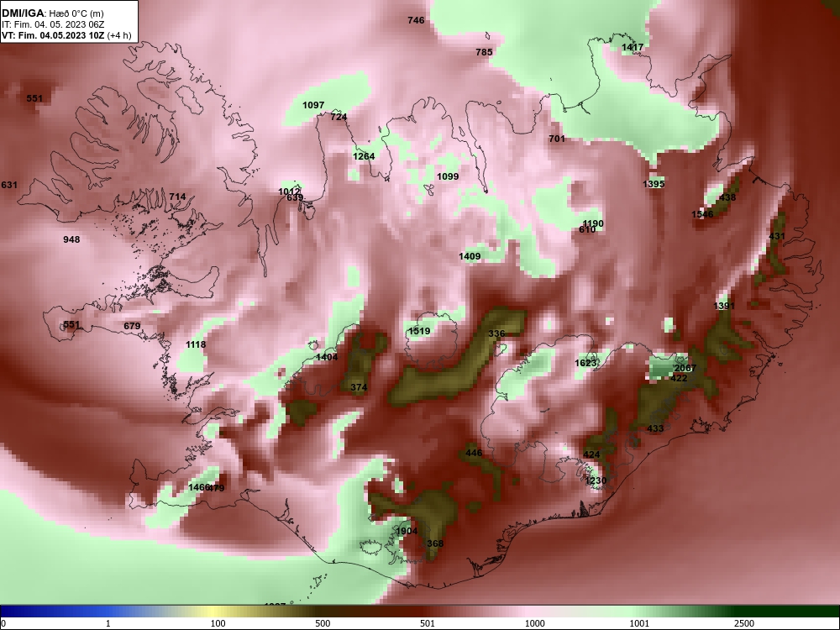Click the 1466 value label
This screenshot has width=840, height=630.
click(x=198, y=487)
